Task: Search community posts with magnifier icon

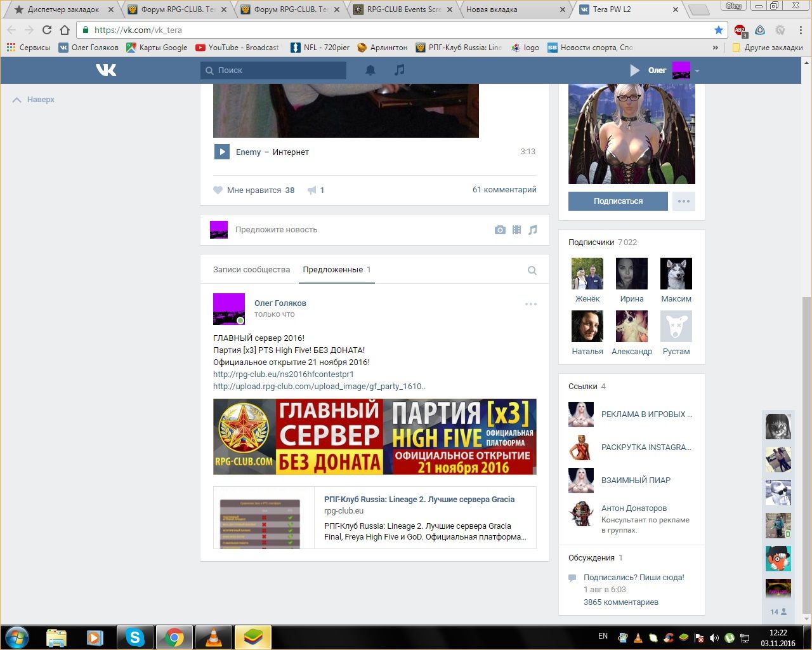Action: pyautogui.click(x=532, y=270)
